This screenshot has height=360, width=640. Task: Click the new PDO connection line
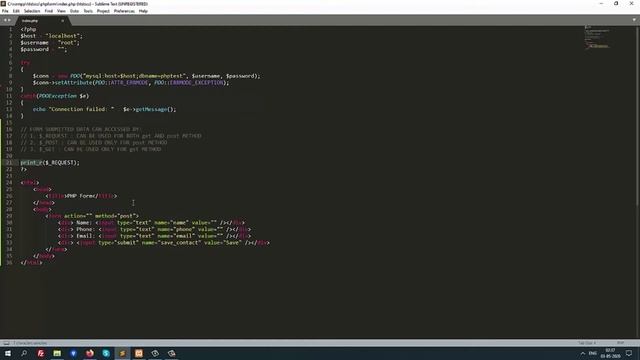click(147, 76)
